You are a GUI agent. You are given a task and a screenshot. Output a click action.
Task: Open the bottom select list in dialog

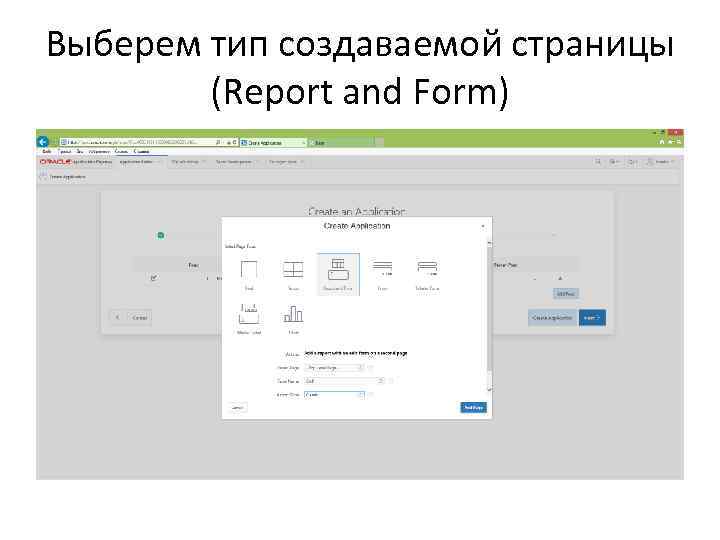(x=334, y=394)
